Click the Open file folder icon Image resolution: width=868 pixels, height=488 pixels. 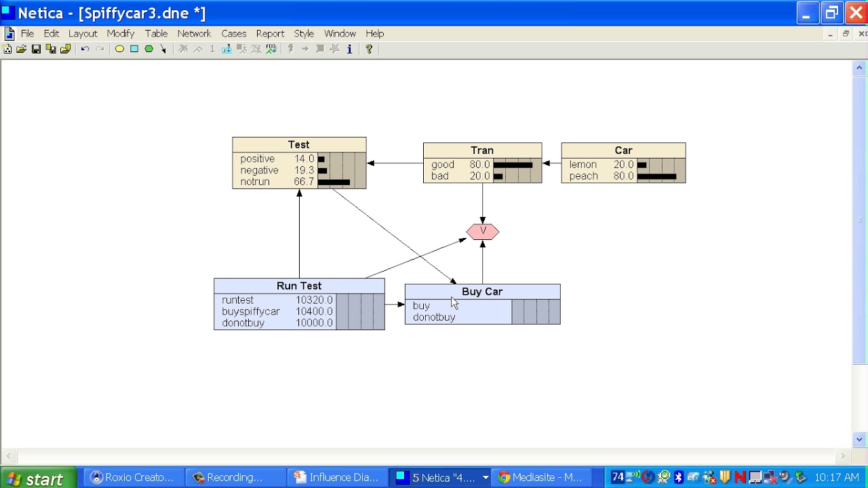pyautogui.click(x=22, y=49)
